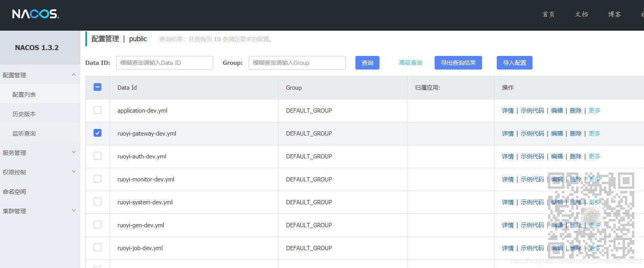
Task: Click 删除 for ruoyi-gateway-dev.yml
Action: click(576, 133)
